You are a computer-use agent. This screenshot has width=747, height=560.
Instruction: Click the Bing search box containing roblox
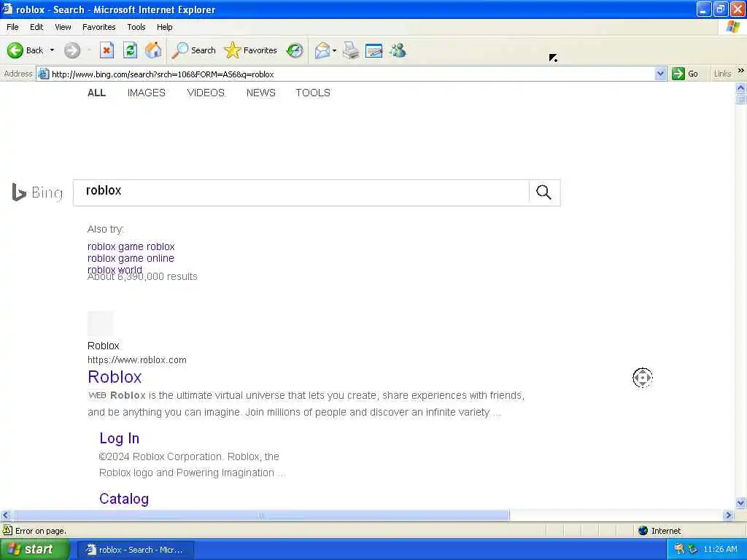coord(301,192)
